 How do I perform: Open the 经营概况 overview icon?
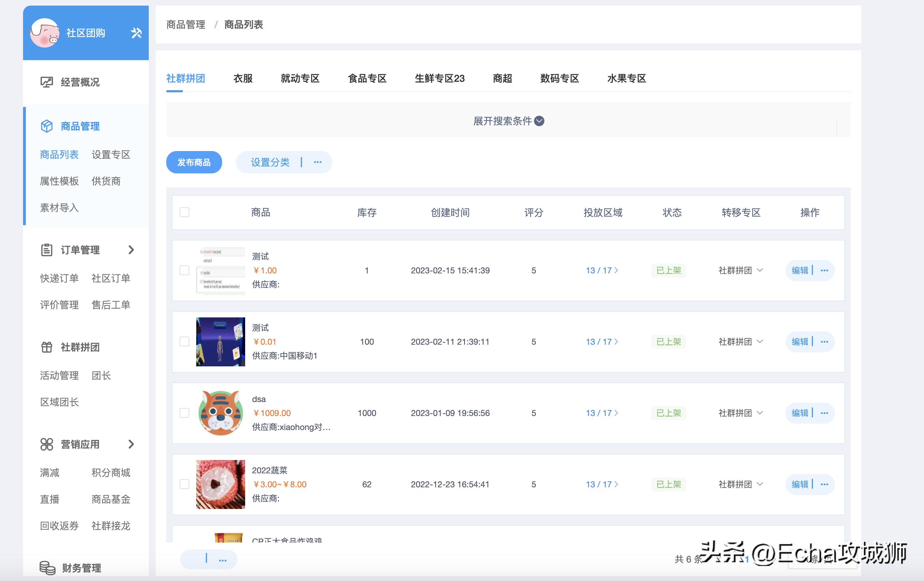pyautogui.click(x=47, y=82)
